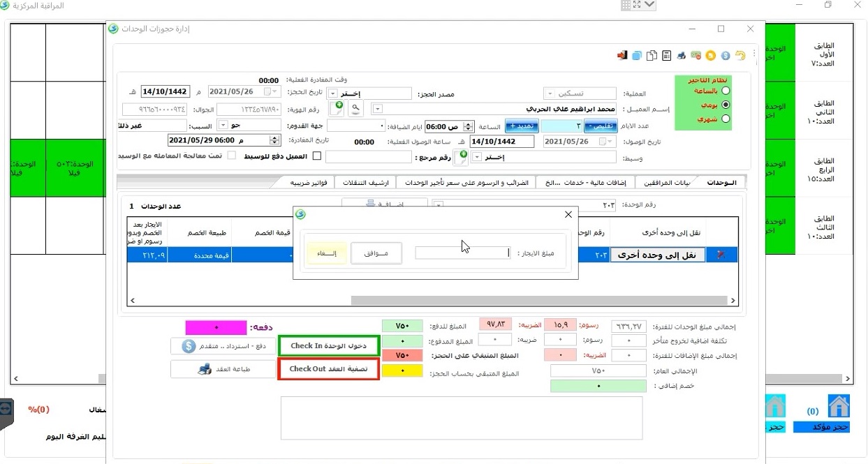Click the موافق button in dialog
This screenshot has height=464, width=868.
click(376, 253)
